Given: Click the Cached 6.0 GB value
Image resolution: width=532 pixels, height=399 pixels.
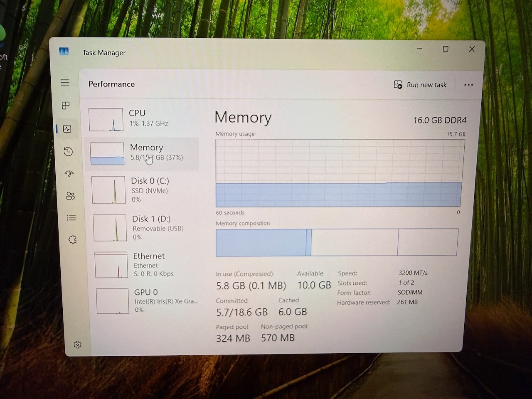Looking at the screenshot, I should 293,312.
